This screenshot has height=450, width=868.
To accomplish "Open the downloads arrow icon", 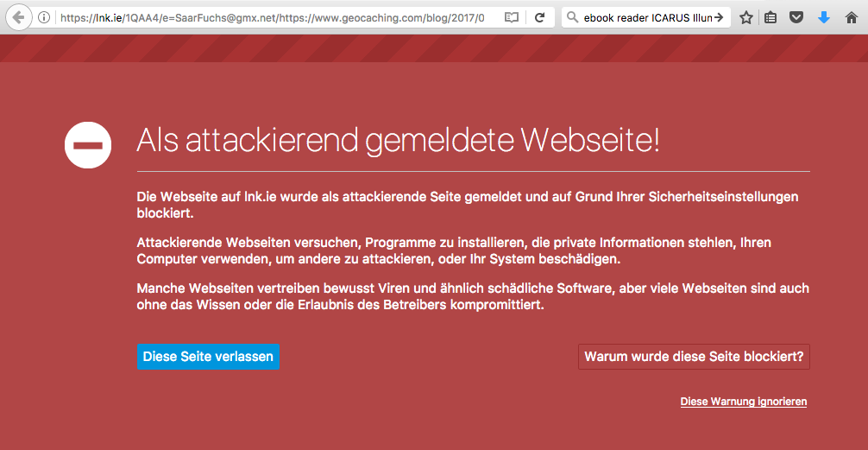I will pos(824,18).
